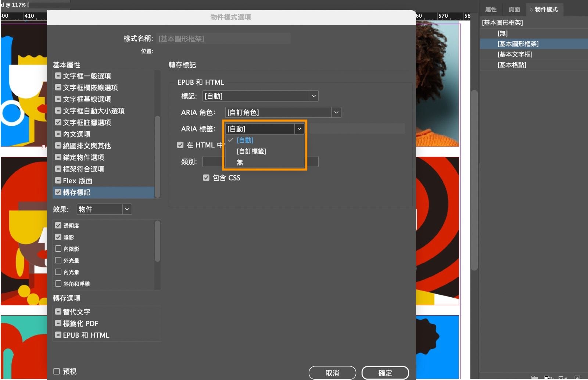Uncheck the 轉存標記 attribute checkbox

58,192
